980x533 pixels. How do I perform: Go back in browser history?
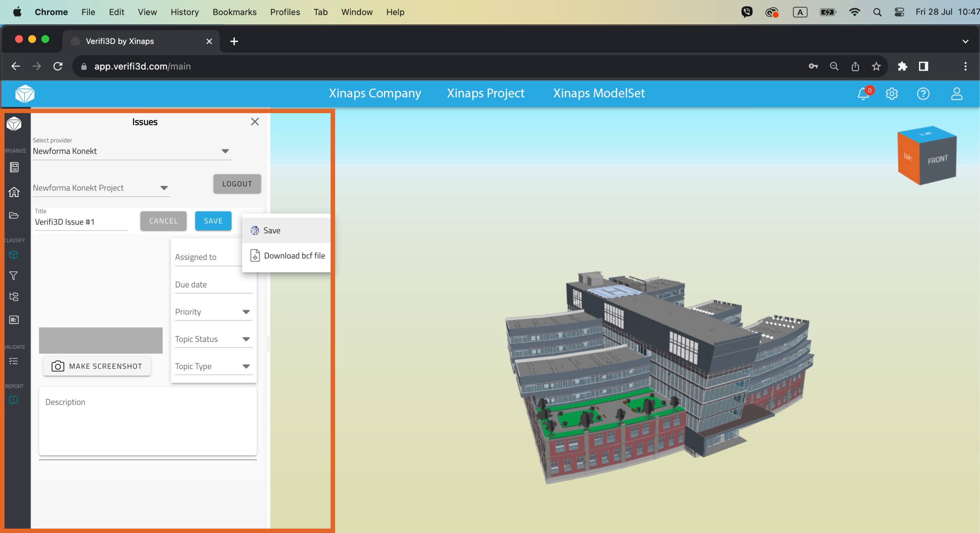[15, 66]
